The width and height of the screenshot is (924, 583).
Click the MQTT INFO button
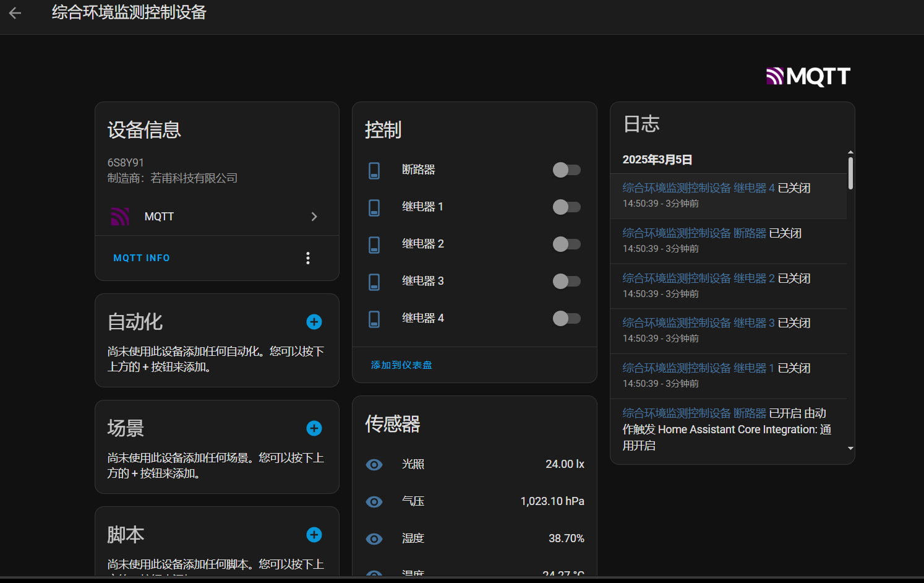pos(142,258)
